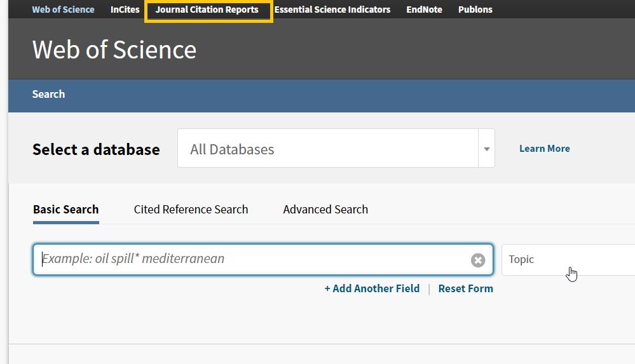
Task: Open Journal Citation Reports in the top bar
Action: 207,10
